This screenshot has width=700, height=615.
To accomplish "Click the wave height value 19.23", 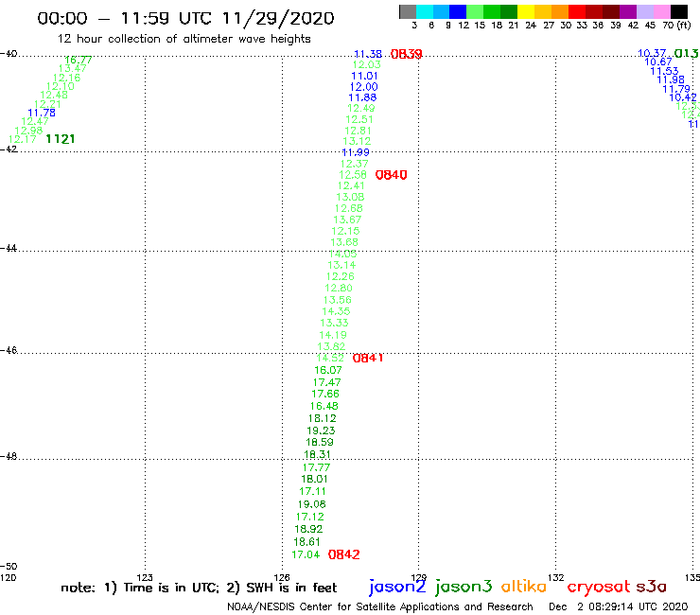I will 321,431.
